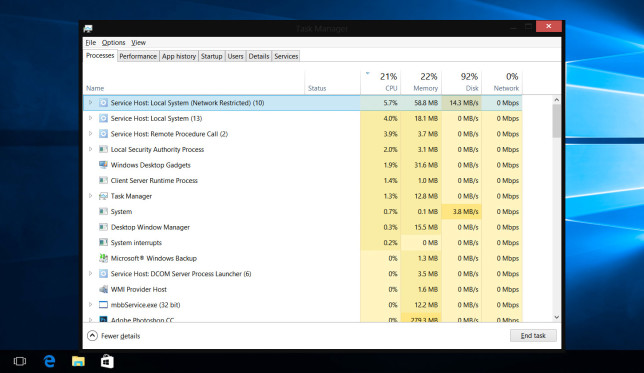The height and width of the screenshot is (373, 644).
Task: Click the process list scrollbar thumb
Action: [557, 121]
